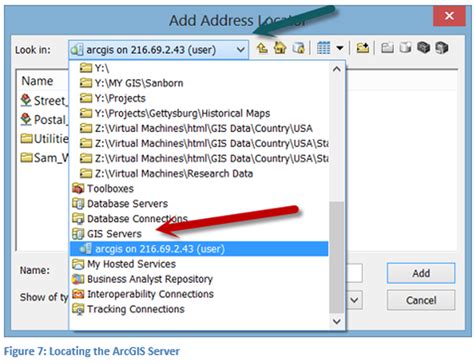Click the Business Analyst Repository icon
This screenshot has height=364, width=474.
point(78,279)
